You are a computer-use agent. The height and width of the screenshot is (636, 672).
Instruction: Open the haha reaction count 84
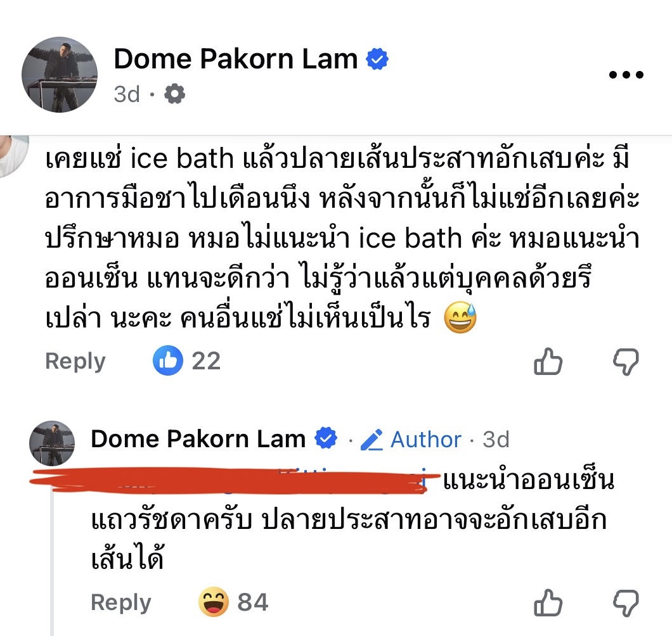(x=233, y=602)
